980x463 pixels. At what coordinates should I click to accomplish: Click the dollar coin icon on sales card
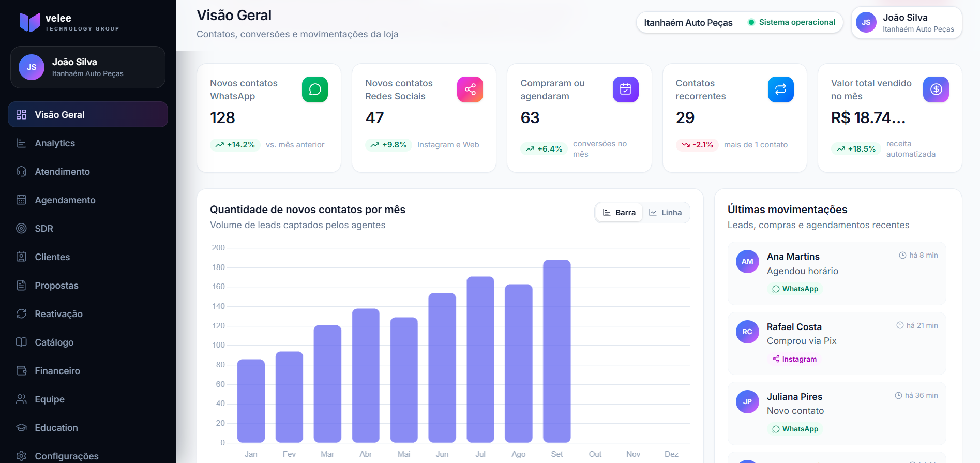tap(936, 89)
